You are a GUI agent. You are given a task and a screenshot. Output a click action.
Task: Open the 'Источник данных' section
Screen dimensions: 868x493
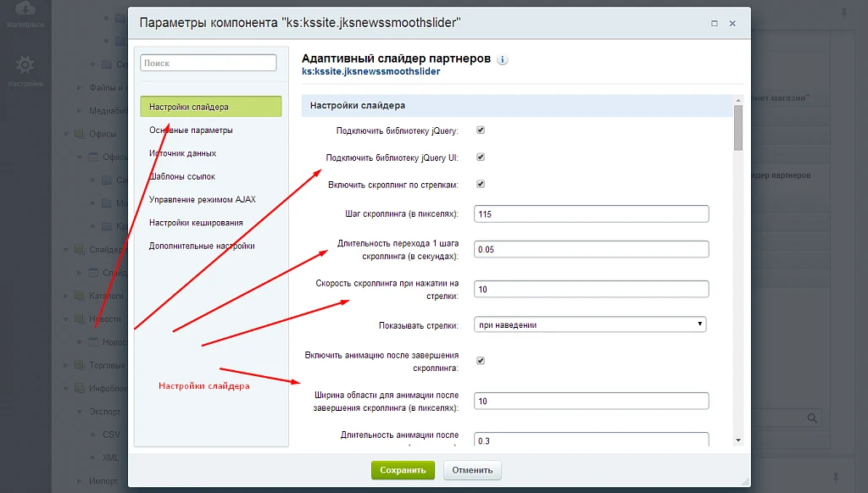(x=183, y=153)
